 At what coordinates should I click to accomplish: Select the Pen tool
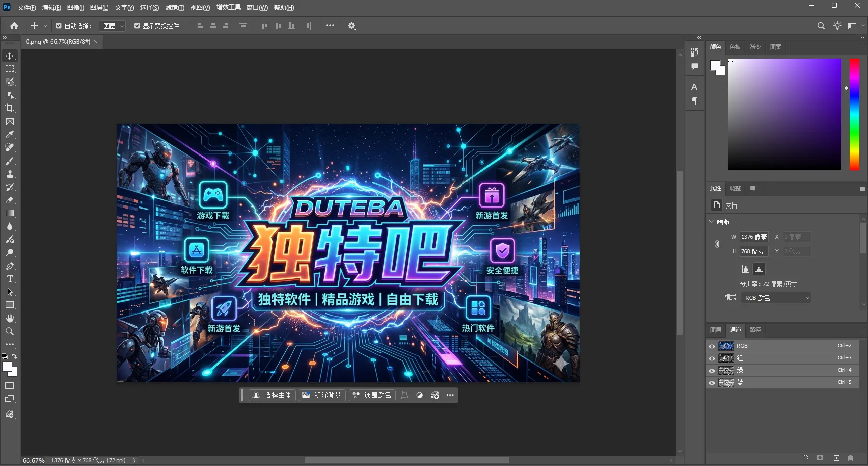(x=9, y=266)
